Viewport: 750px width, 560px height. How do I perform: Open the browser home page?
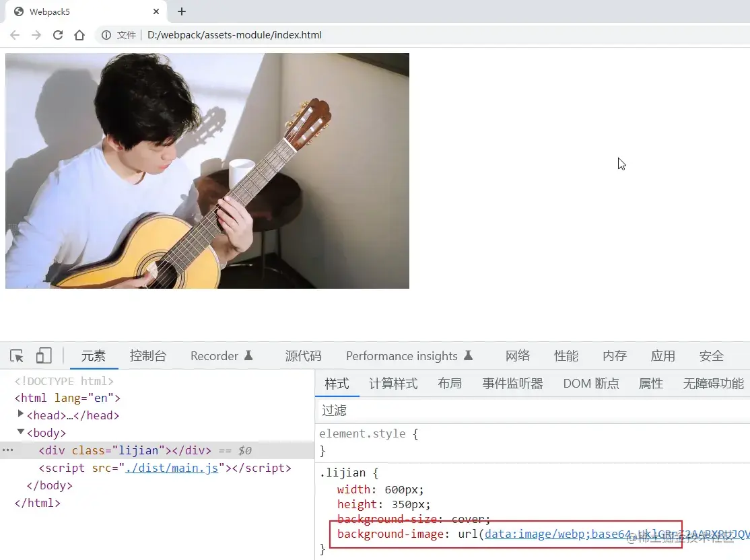[x=79, y=34]
